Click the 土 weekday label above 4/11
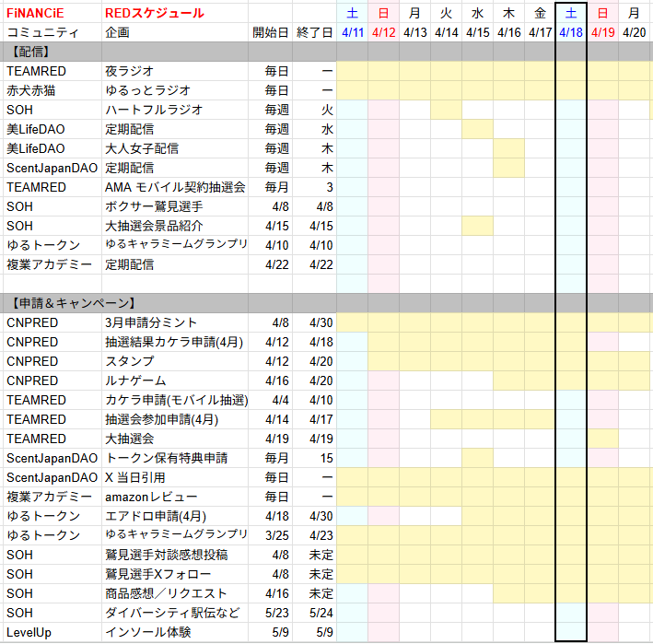This screenshot has width=653, height=644. (353, 13)
